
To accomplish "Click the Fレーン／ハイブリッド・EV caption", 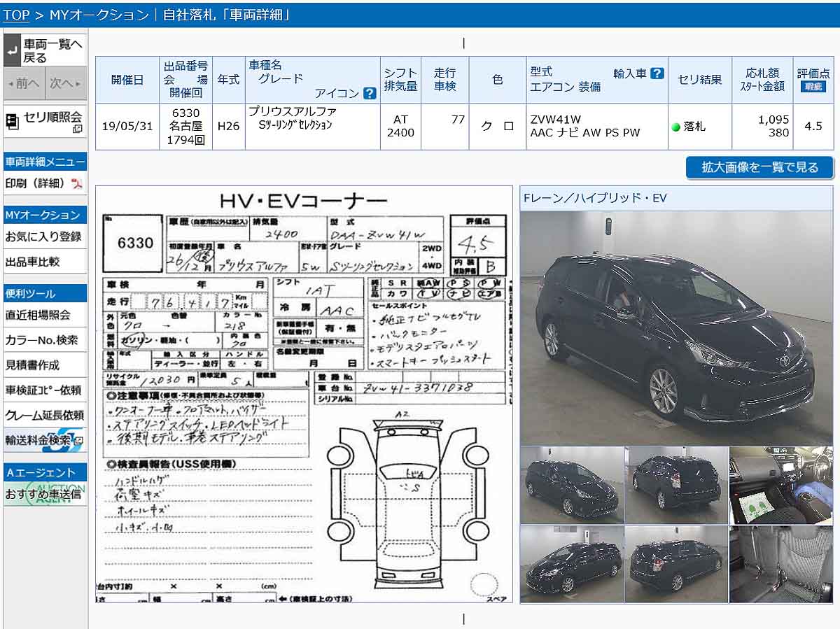I will [x=595, y=198].
